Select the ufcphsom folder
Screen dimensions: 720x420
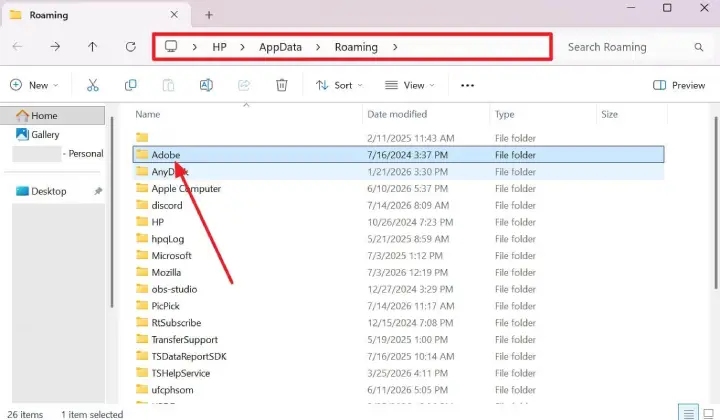398,390
